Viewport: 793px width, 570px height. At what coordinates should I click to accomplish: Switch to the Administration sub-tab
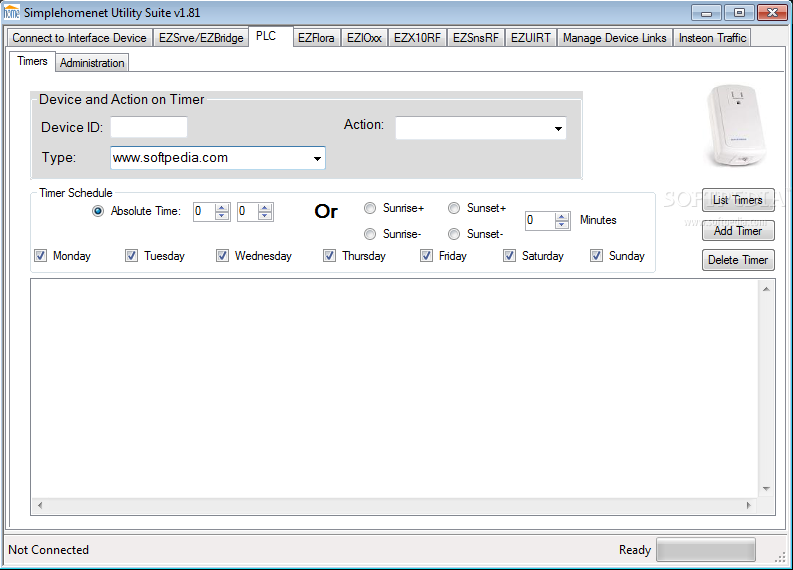[92, 63]
